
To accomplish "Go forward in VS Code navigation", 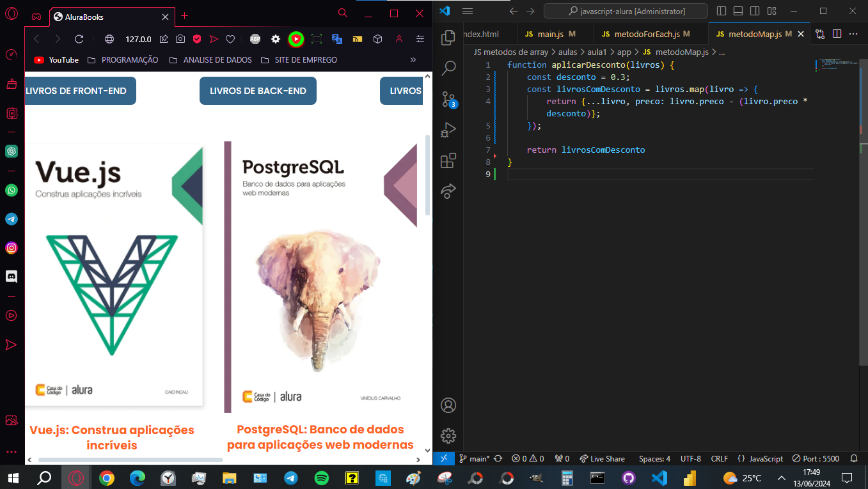I will click(x=530, y=11).
